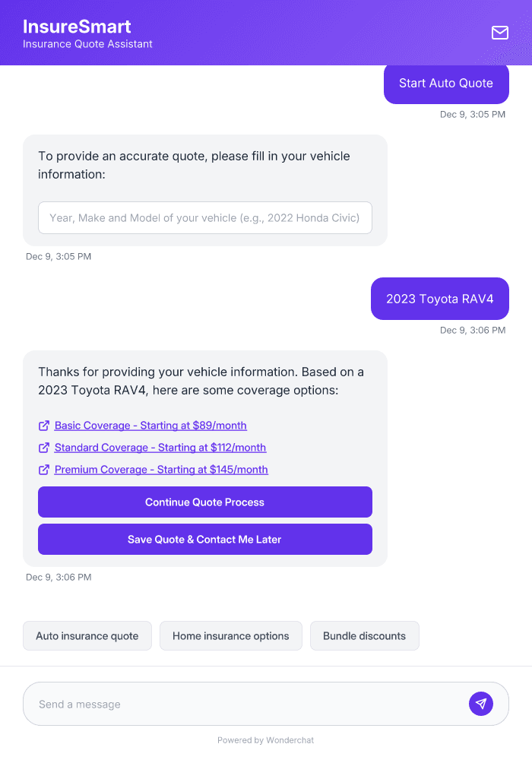Click the Insurance Quote Assistant subtitle text
Viewport: 532px width, 760px height.
point(87,44)
